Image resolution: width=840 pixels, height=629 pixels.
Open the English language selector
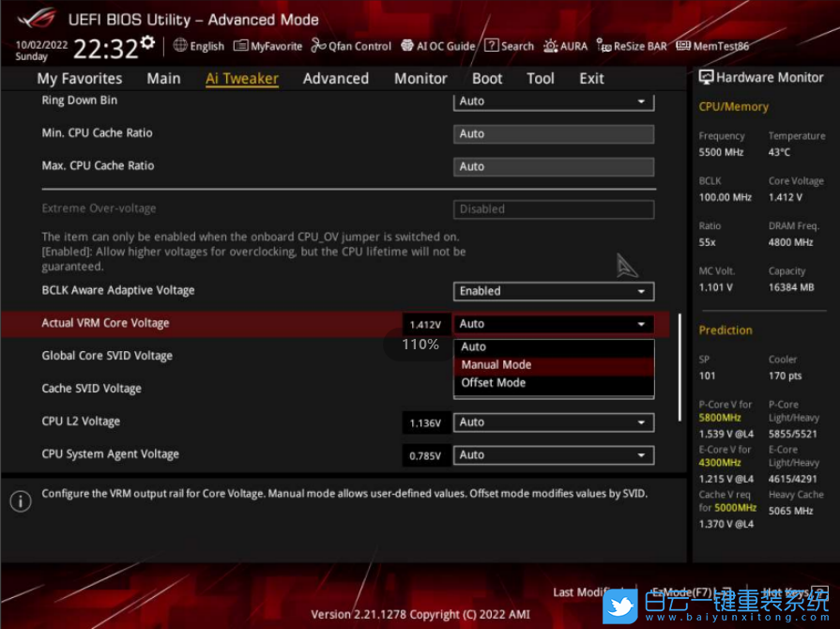[198, 45]
